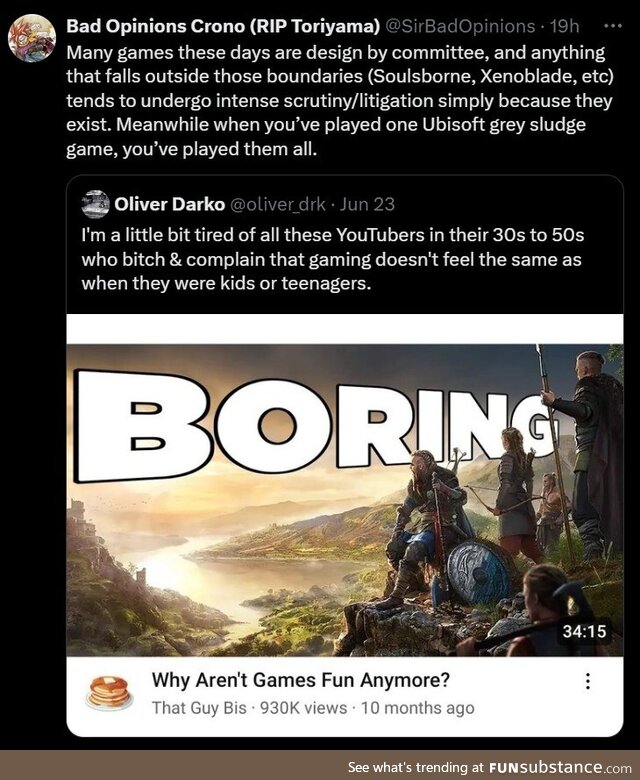
Task: Click the main tweet text about Ubisoft games
Action: click(340, 101)
